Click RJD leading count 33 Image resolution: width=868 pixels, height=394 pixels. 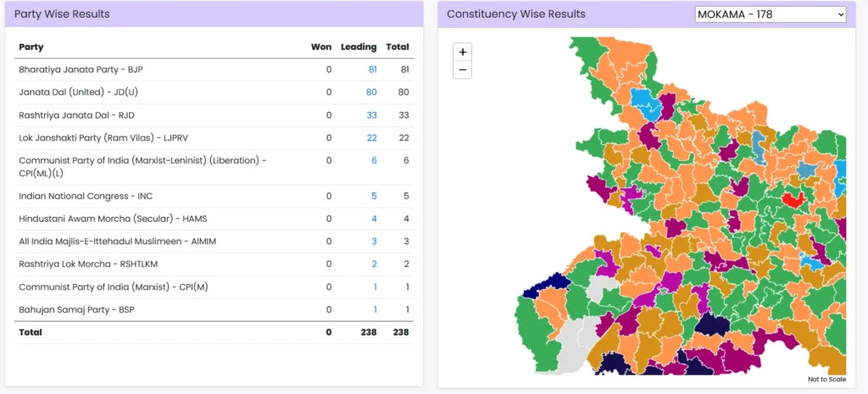[371, 115]
